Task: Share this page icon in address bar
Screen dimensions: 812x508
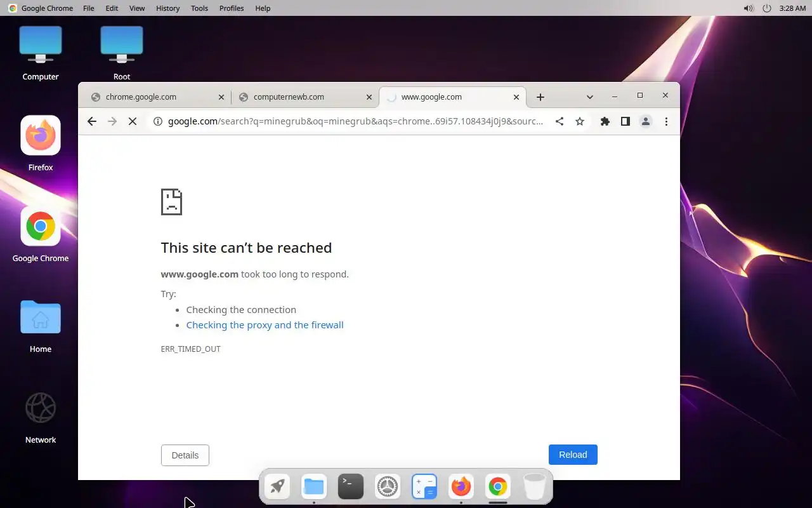Action: pyautogui.click(x=560, y=121)
